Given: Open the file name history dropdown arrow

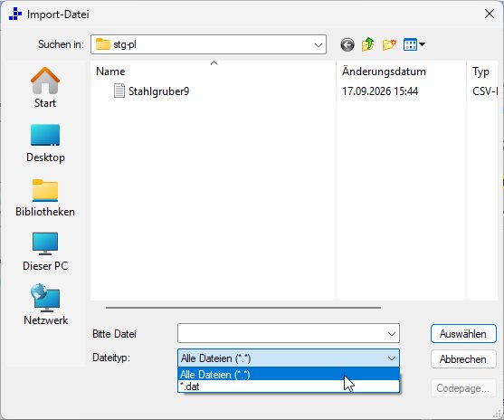Looking at the screenshot, I should click(392, 333).
